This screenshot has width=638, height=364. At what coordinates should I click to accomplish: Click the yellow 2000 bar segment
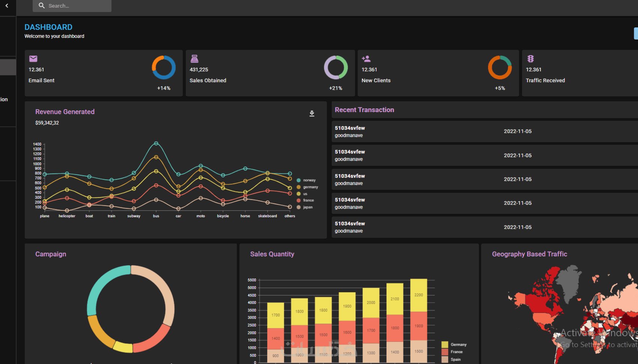(x=371, y=303)
